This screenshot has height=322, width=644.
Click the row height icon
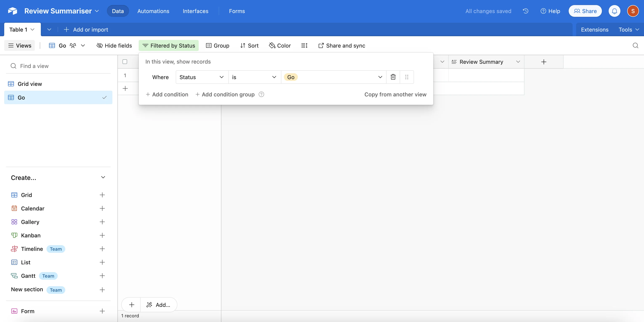coord(304,45)
